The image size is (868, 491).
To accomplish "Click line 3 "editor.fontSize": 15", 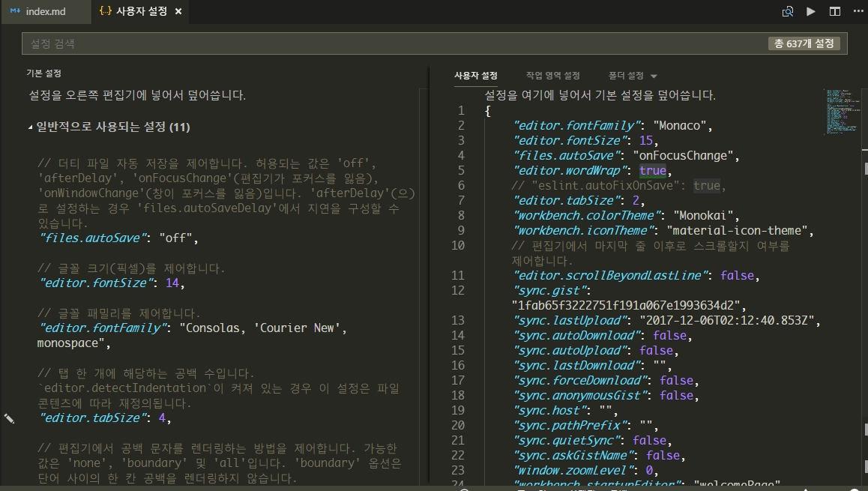I will click(585, 141).
